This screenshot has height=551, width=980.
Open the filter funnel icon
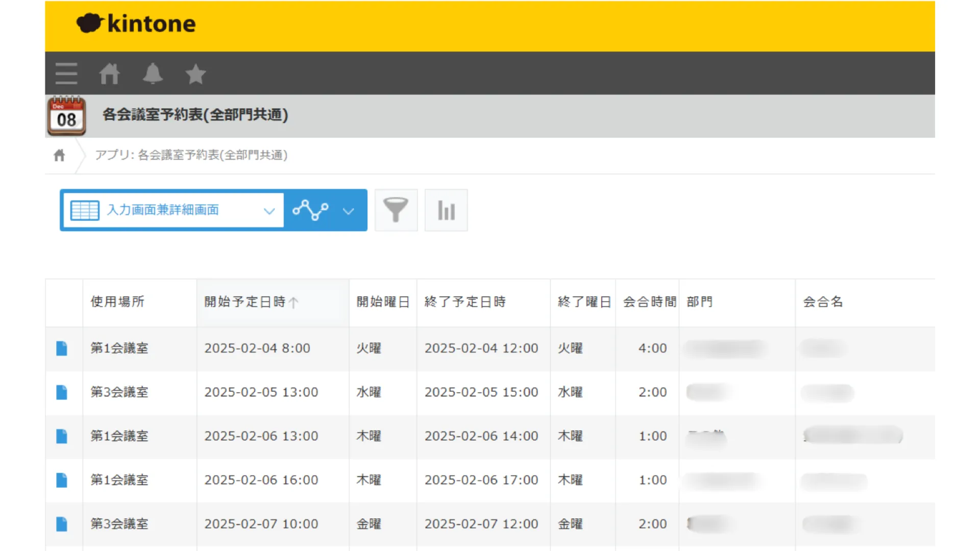tap(396, 210)
